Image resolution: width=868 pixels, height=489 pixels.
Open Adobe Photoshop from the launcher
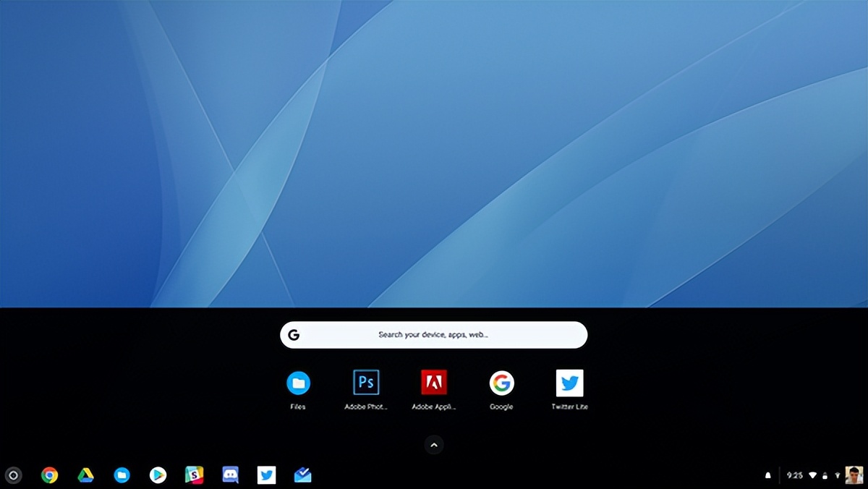(365, 381)
